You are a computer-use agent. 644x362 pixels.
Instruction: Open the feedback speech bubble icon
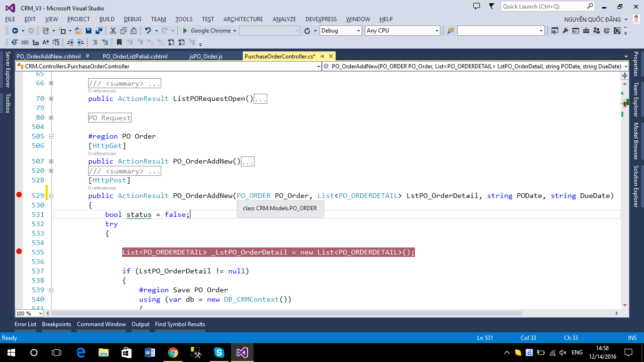[x=477, y=6]
